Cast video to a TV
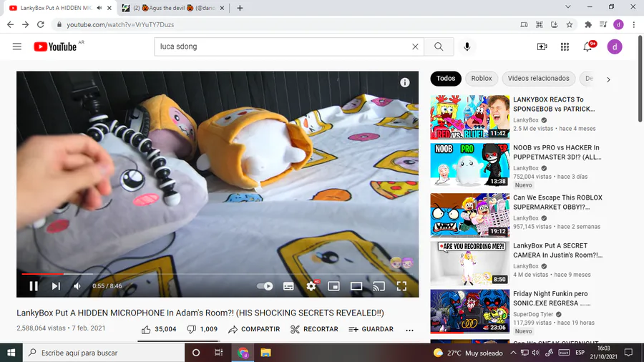Screen dimensions: 644x362 click(x=379, y=286)
